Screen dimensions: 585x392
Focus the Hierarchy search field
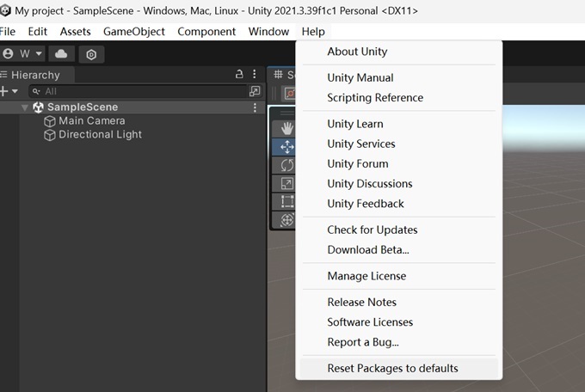click(138, 91)
